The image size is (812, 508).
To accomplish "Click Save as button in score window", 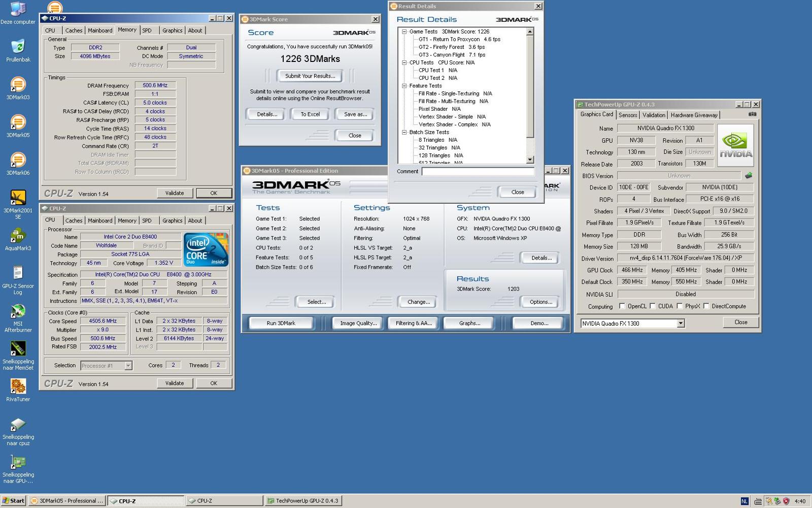I will coord(355,114).
